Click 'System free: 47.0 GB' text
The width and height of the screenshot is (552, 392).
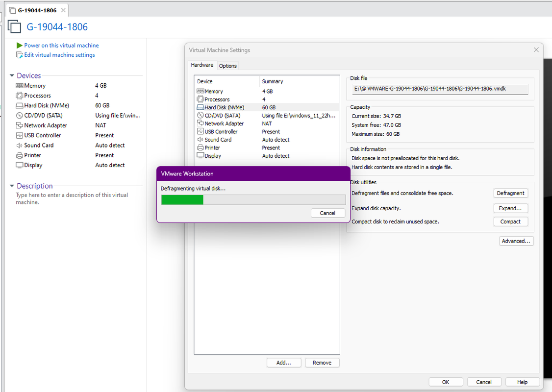click(376, 125)
